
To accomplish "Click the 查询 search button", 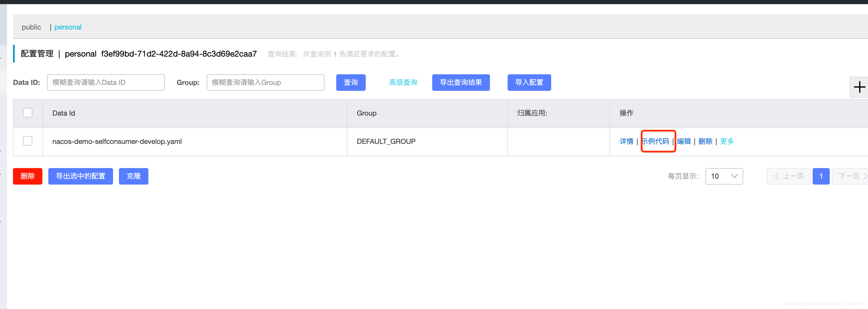I will point(350,82).
